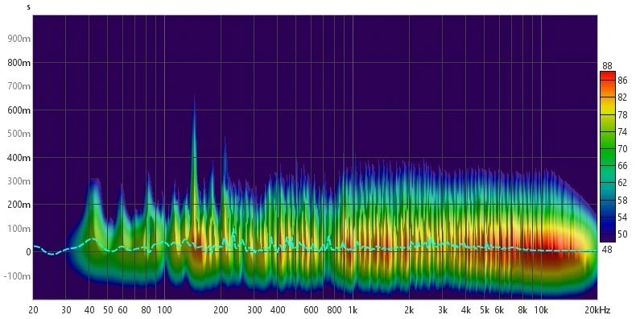Click the 40 Hz frequency label

[89, 309]
